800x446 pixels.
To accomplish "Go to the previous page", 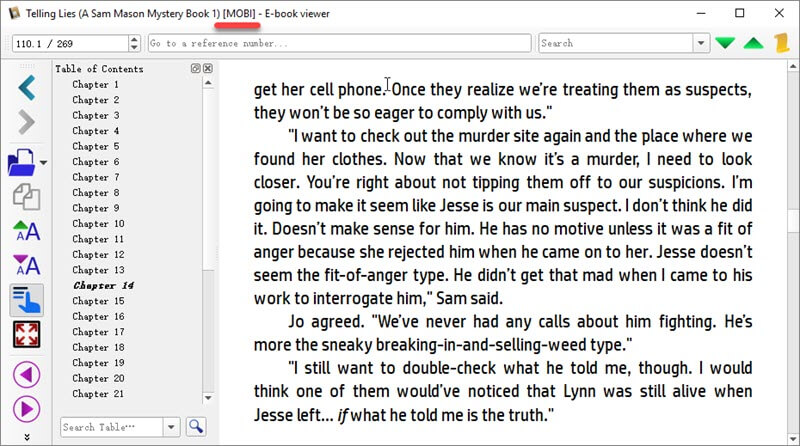I will [26, 374].
